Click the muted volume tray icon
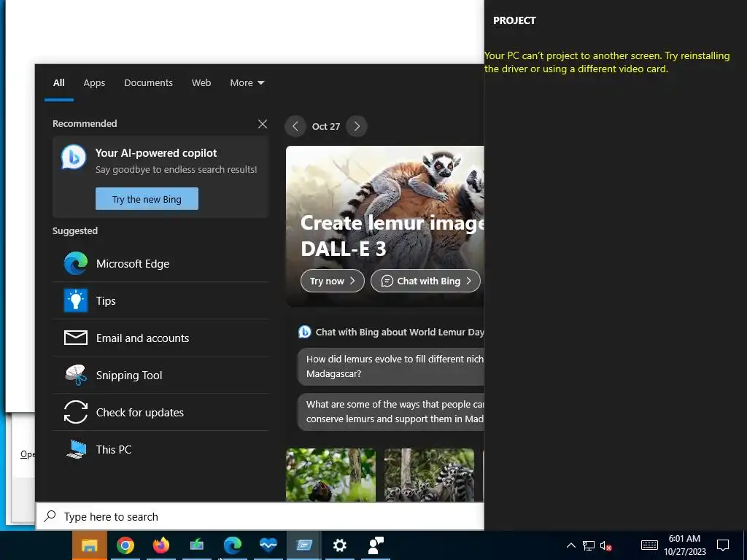This screenshot has height=560, width=747. [x=606, y=545]
